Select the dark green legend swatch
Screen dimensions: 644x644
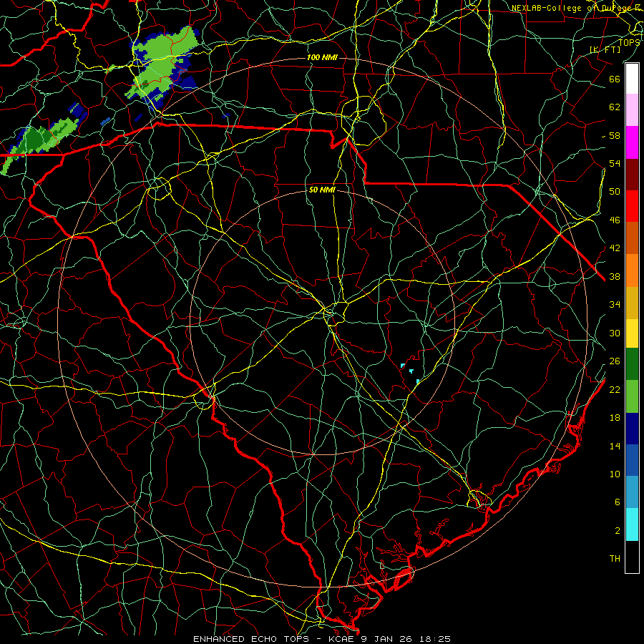point(632,364)
